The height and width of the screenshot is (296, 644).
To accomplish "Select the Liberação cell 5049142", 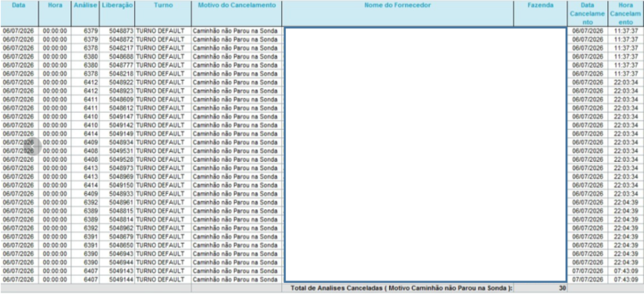I will [117, 125].
